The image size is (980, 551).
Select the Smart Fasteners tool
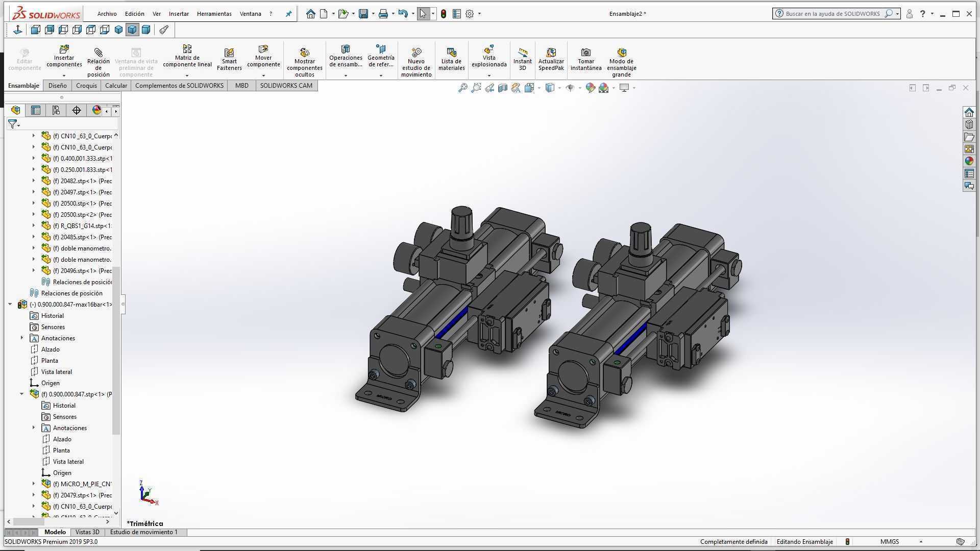(x=229, y=60)
